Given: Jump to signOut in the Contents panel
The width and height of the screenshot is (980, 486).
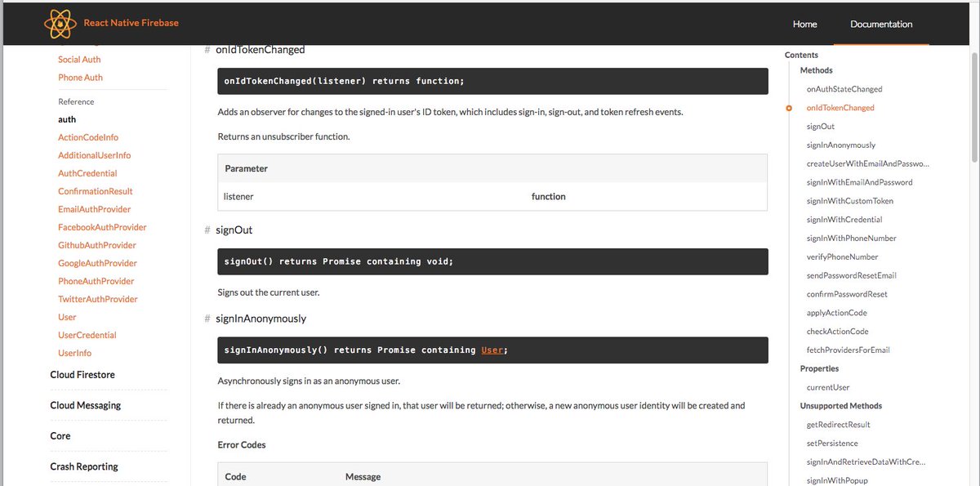Looking at the screenshot, I should (820, 126).
